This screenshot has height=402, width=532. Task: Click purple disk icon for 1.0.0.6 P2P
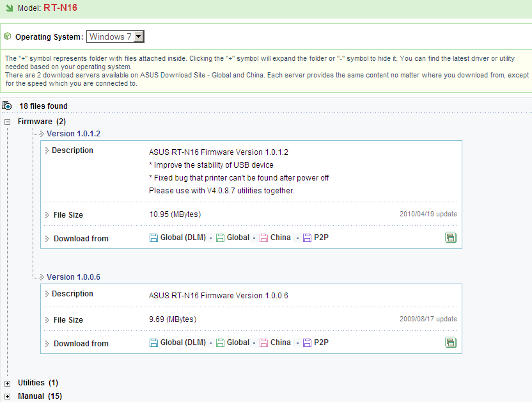click(x=307, y=342)
